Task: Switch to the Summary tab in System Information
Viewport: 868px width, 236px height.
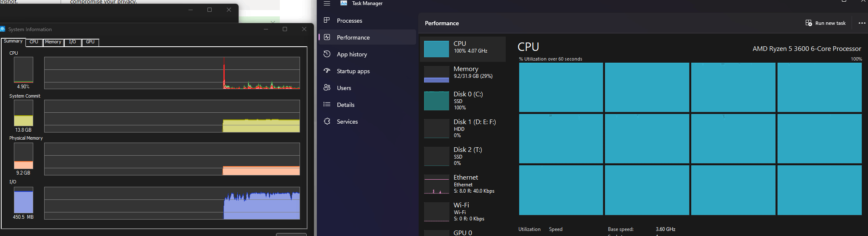Action: point(13,41)
